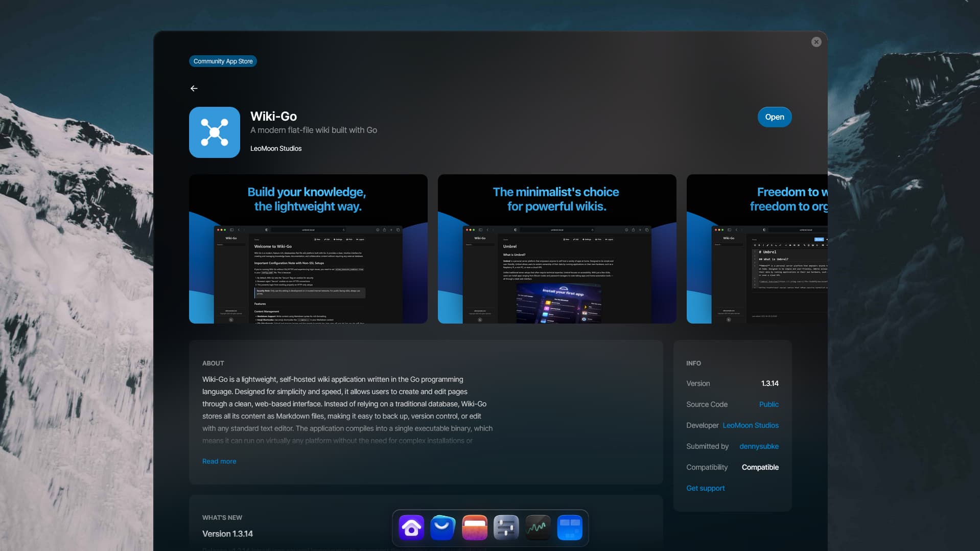Click the version number 1.3.14 in Info

(x=770, y=383)
